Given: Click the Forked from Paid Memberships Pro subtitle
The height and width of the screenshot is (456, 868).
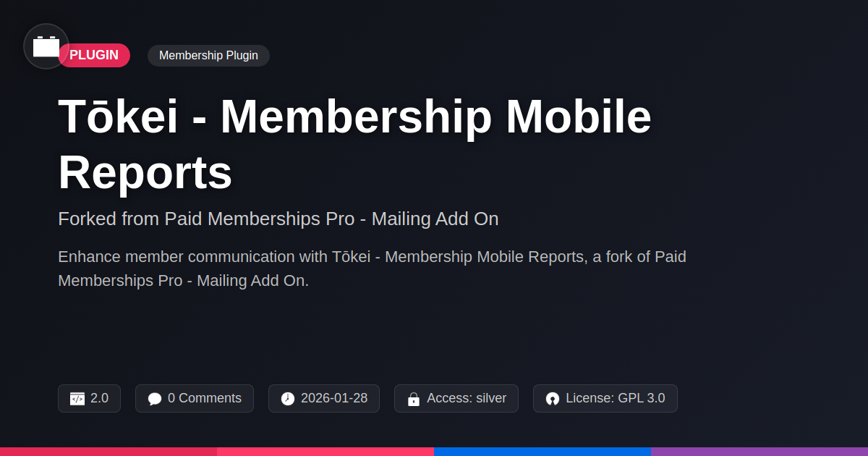Looking at the screenshot, I should click(x=278, y=219).
